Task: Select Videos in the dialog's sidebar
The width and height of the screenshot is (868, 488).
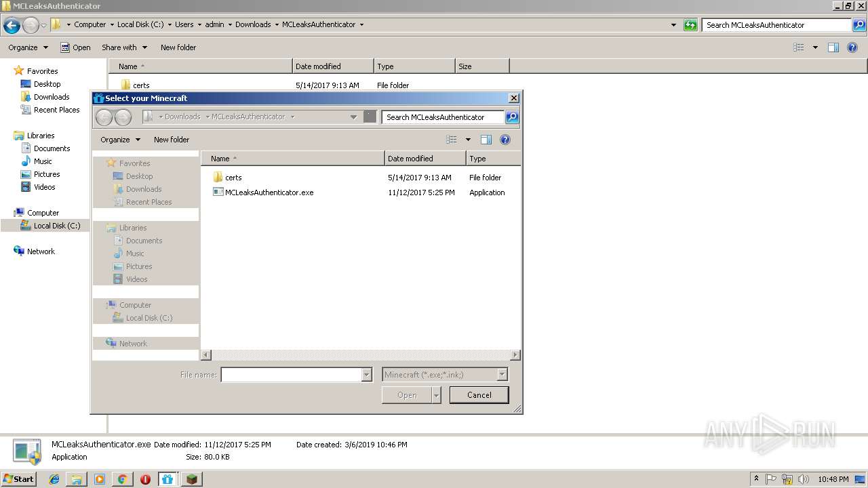Action: point(136,279)
